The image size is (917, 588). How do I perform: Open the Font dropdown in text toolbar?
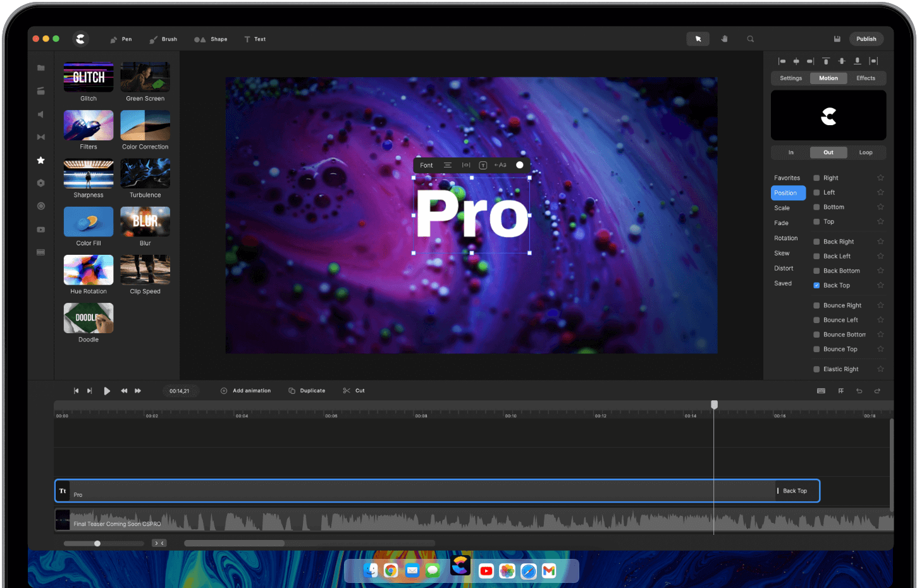[x=426, y=165]
